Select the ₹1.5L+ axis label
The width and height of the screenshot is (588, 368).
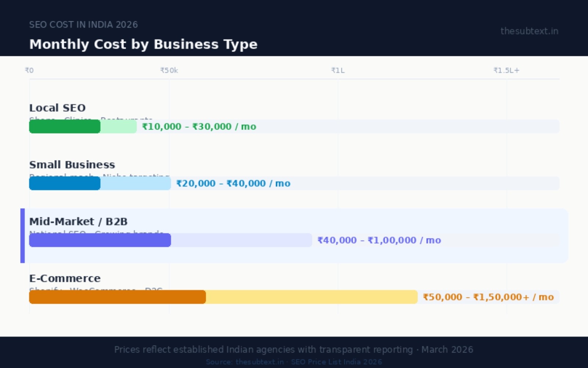point(506,70)
